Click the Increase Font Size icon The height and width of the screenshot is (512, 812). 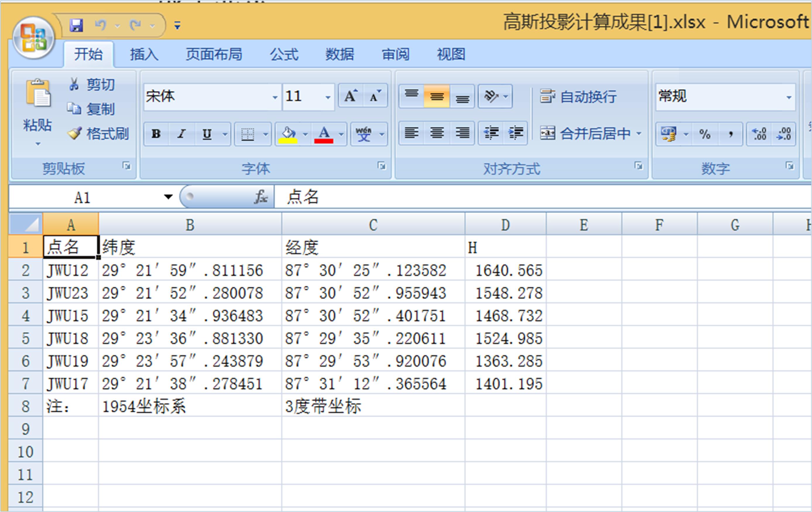[350, 96]
